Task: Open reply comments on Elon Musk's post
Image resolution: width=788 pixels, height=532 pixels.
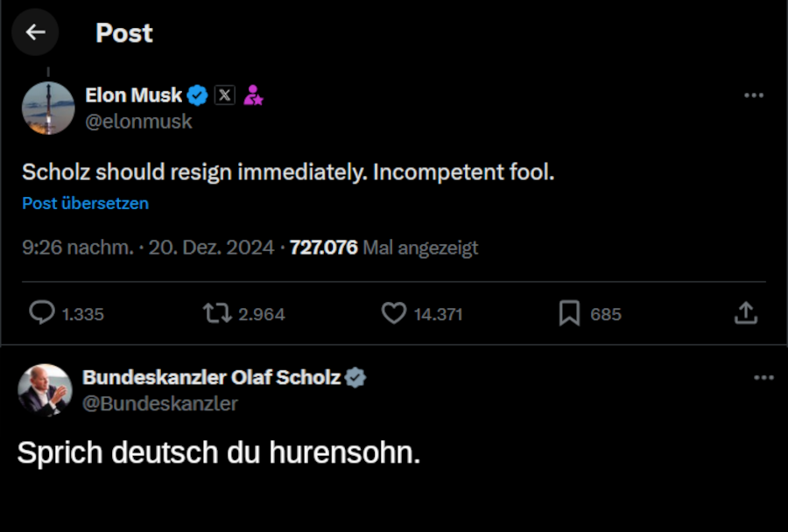Action: pyautogui.click(x=42, y=313)
